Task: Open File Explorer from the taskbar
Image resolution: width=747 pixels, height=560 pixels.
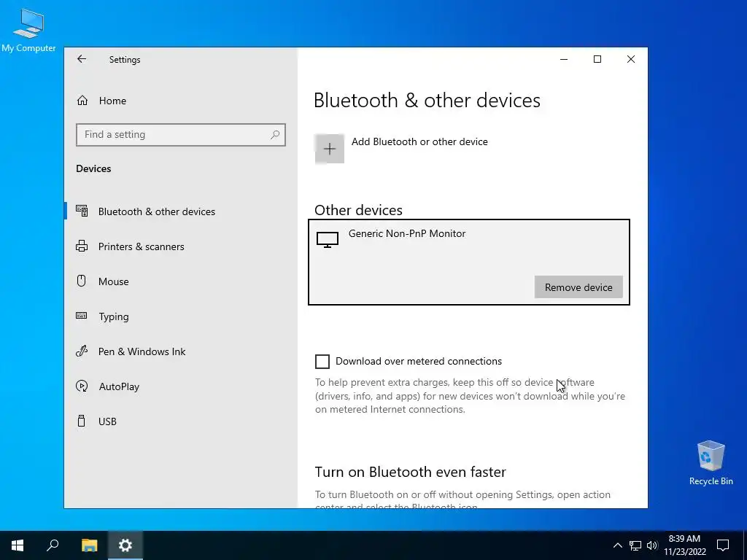Action: pos(89,545)
